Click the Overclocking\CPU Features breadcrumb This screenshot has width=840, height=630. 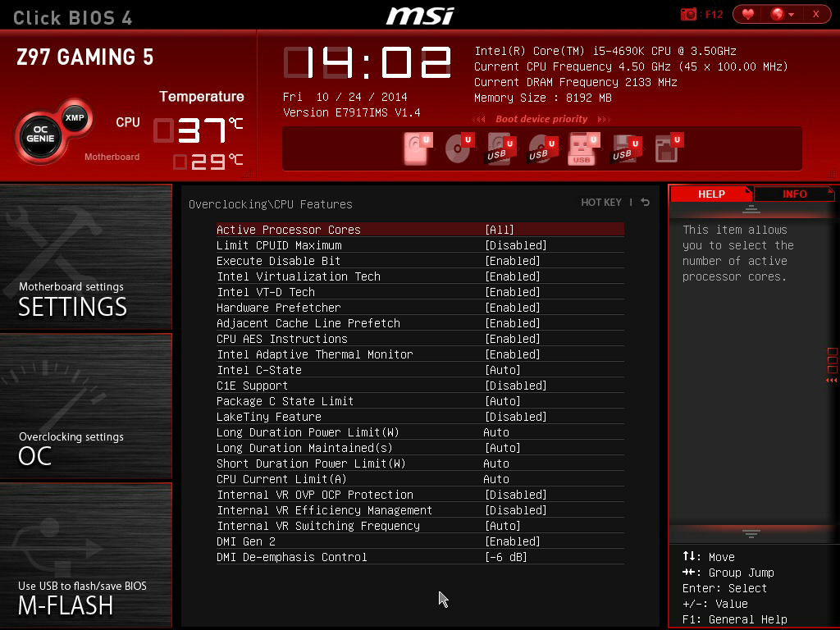coord(271,204)
